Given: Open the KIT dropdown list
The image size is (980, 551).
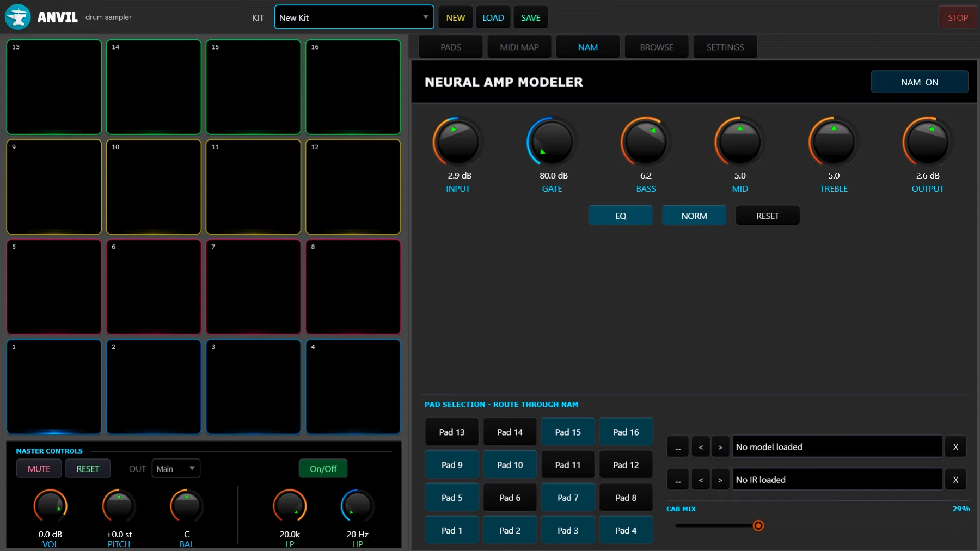Looking at the screenshot, I should pos(354,17).
